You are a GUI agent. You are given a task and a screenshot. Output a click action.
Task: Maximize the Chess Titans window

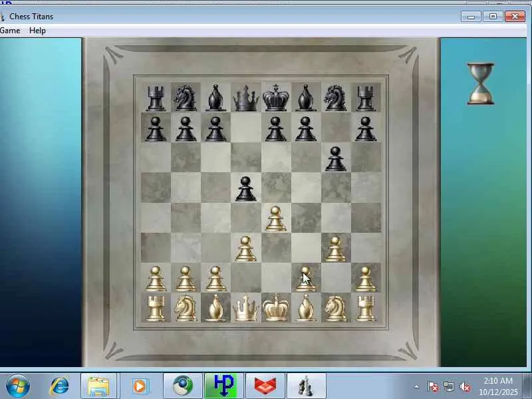click(493, 16)
